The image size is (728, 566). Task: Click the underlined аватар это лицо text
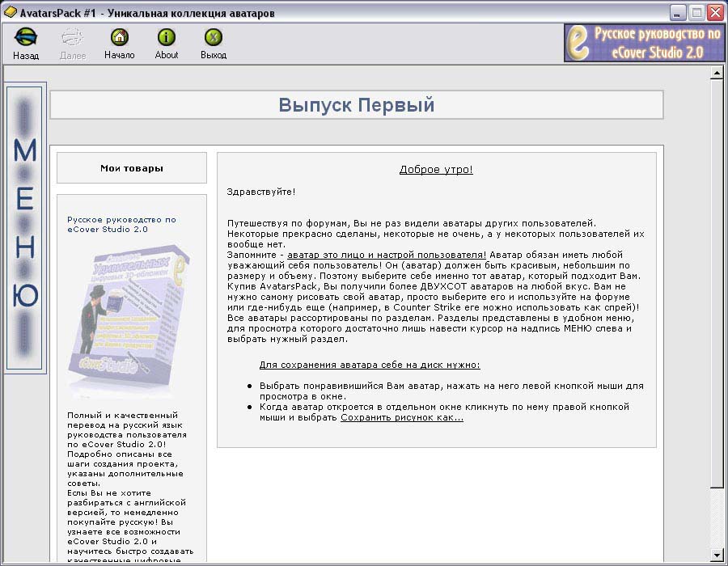pyautogui.click(x=387, y=255)
